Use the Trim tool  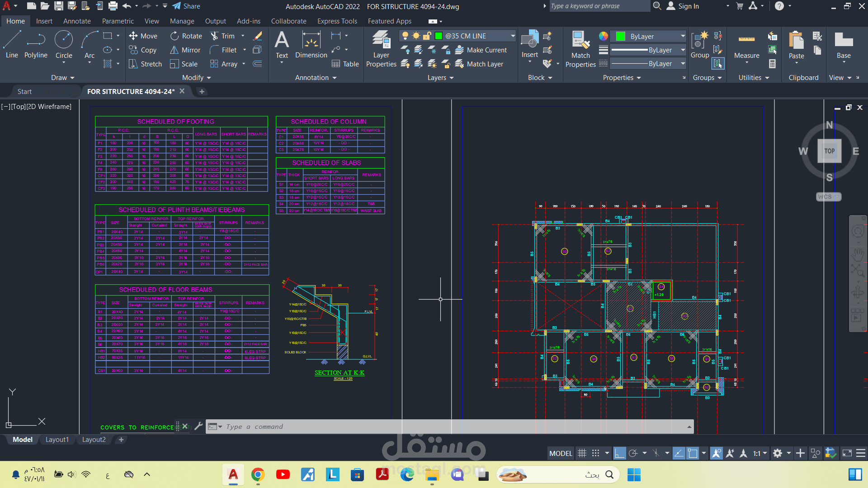222,36
